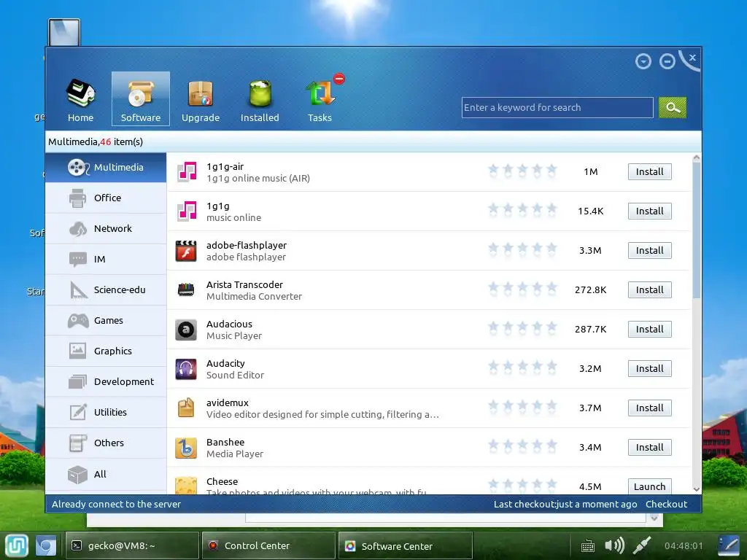Install Audacity sound editor
The image size is (747, 560).
(649, 368)
